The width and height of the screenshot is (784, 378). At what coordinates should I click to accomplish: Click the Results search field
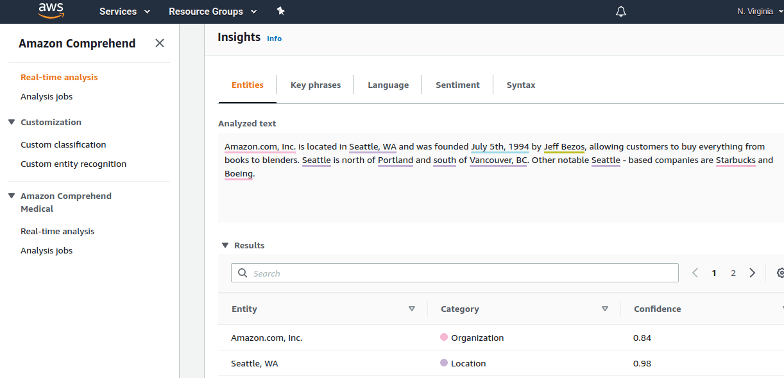pos(454,273)
